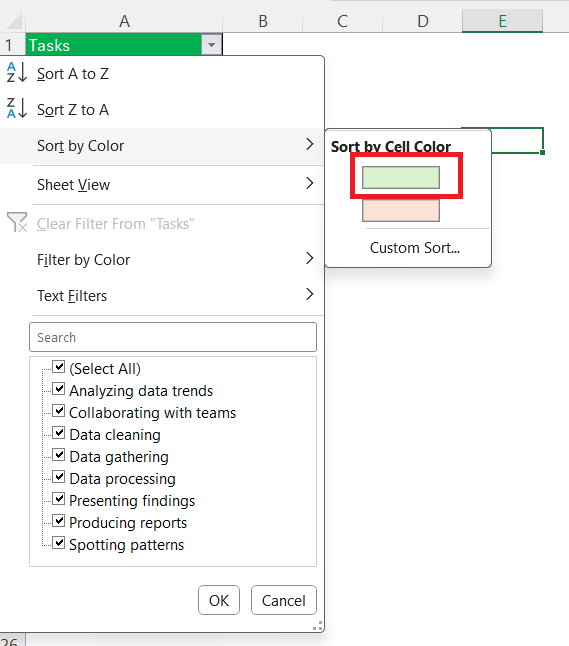569x646 pixels.
Task: Toggle the Data processing checkbox
Action: coord(59,477)
